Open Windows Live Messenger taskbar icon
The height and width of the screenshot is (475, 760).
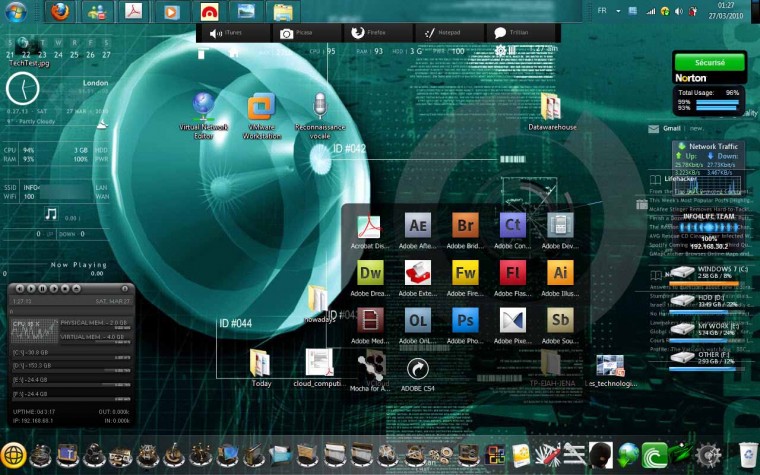point(97,12)
